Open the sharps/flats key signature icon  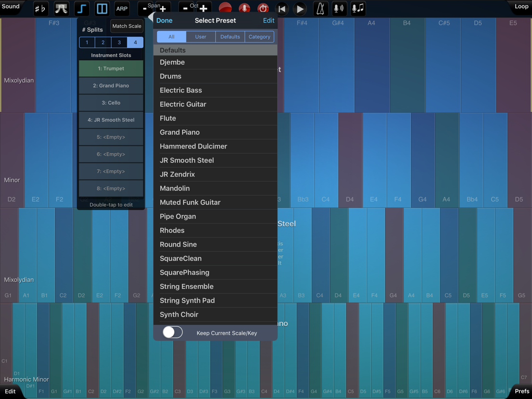[40, 9]
